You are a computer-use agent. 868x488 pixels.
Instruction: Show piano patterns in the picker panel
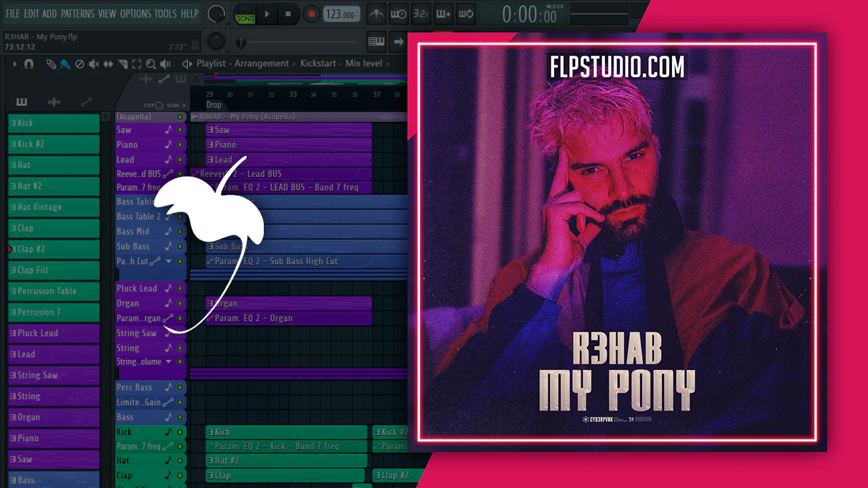coord(22,102)
